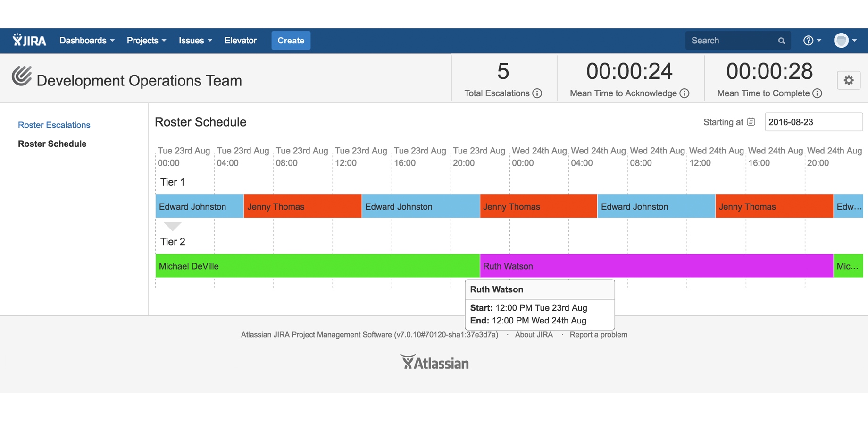Click the Development Operations Team logo icon
The height and width of the screenshot is (425, 868).
tap(22, 76)
